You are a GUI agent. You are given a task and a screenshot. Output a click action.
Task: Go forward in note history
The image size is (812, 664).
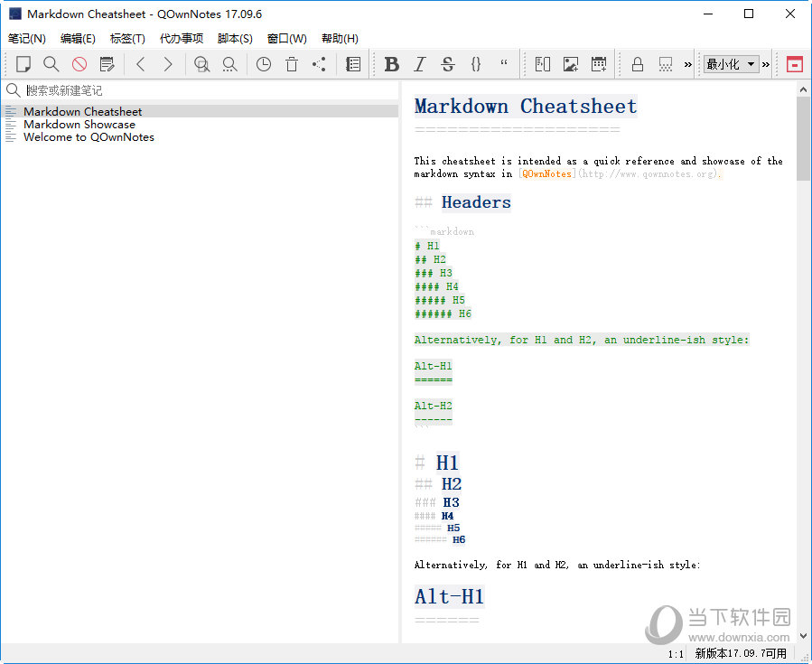coord(168,64)
